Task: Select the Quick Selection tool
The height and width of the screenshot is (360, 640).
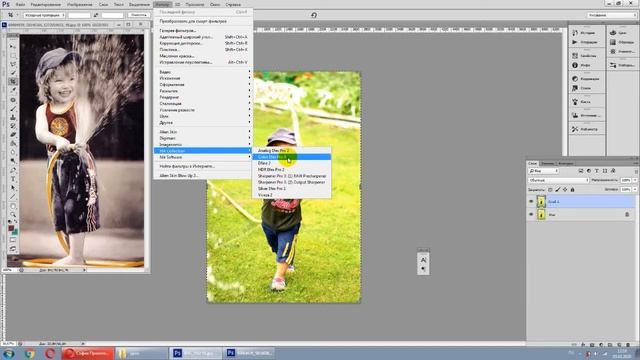Action: click(13, 73)
